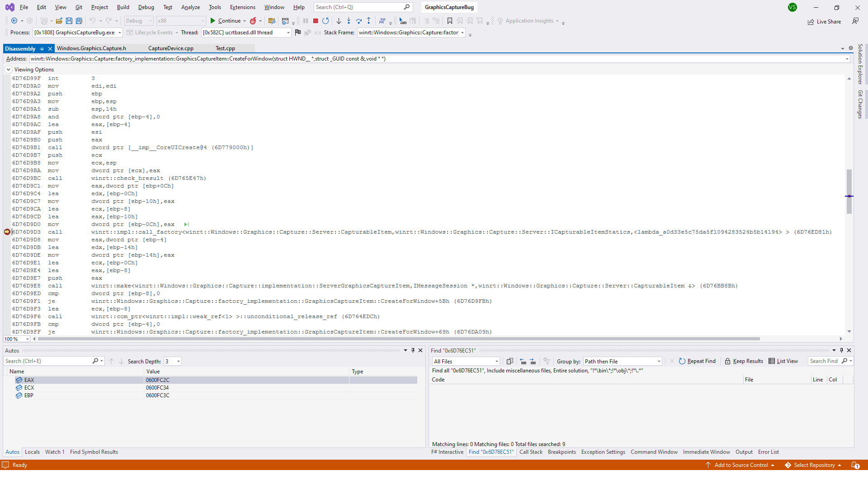Open the All Files filter dropdown
The height and width of the screenshot is (480, 868).
point(496,361)
